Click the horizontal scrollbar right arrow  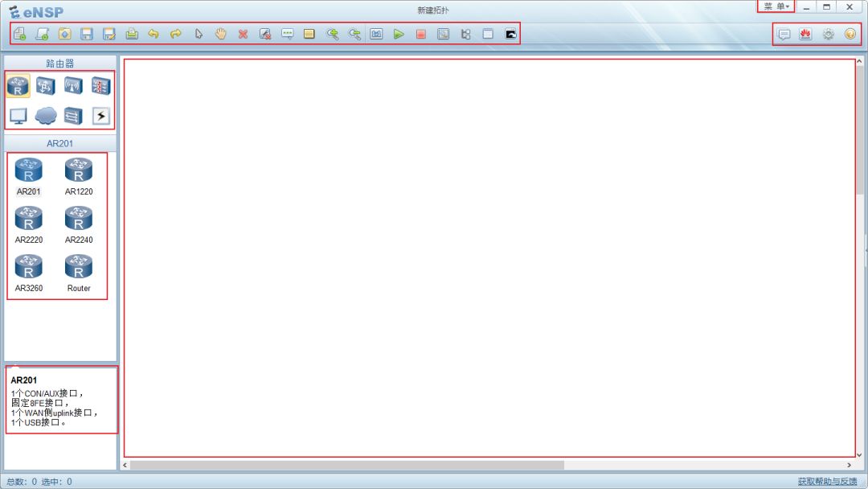point(850,465)
